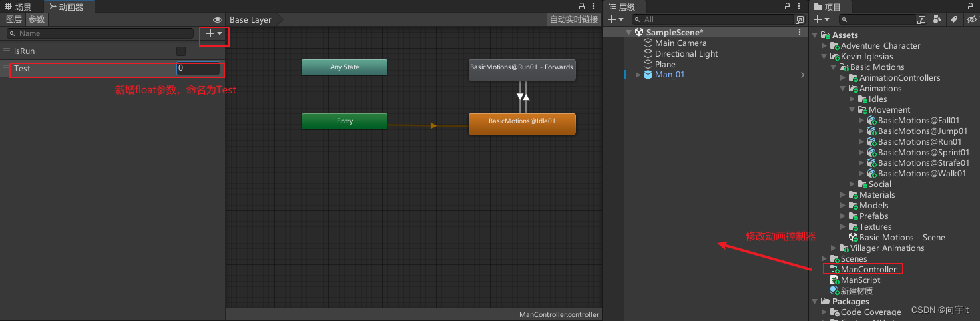Collapse the Movement folder arrow
980x321 pixels.
point(853,109)
